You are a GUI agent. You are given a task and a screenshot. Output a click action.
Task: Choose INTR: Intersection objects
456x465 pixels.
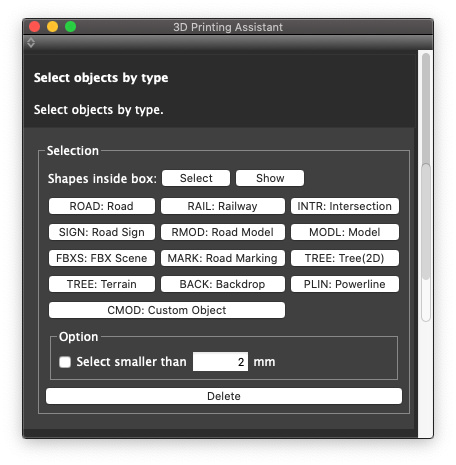345,206
